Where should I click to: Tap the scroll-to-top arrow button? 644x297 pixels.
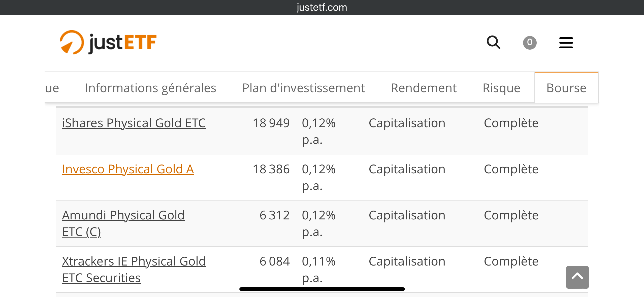[x=577, y=277]
